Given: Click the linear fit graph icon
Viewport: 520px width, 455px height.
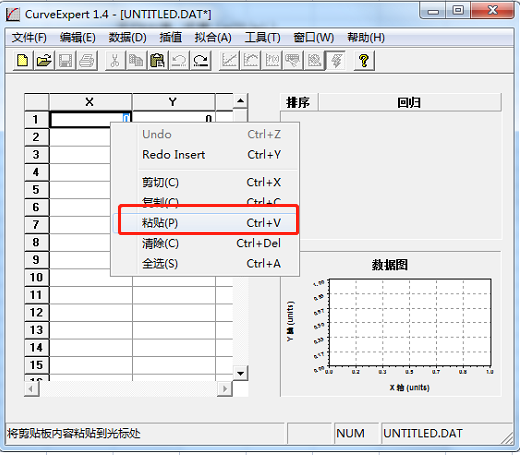Looking at the screenshot, I should (229, 61).
